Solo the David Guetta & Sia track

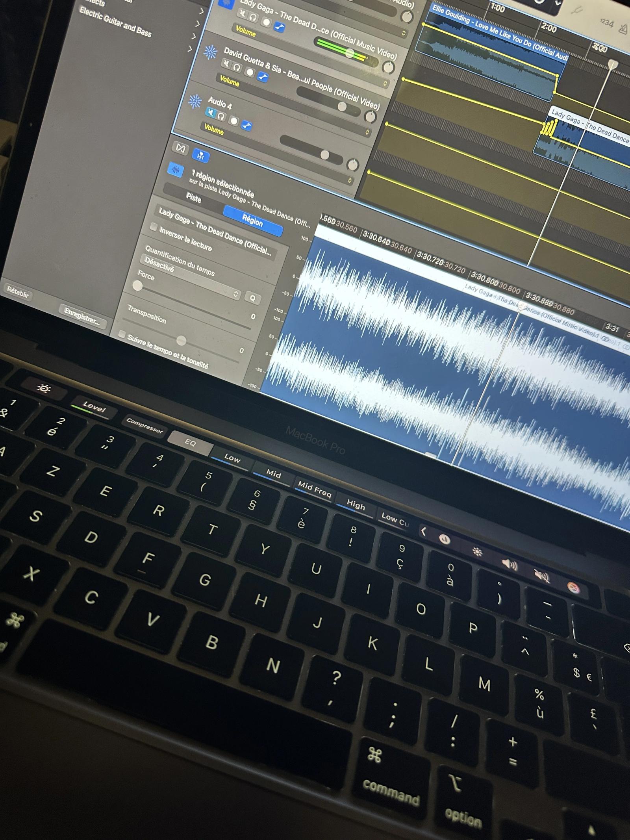tap(237, 67)
